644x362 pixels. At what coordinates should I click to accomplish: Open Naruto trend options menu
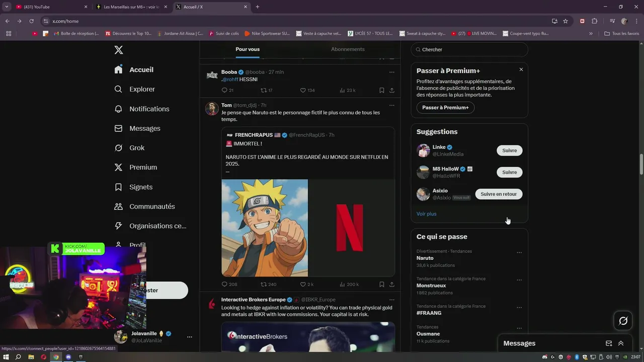pyautogui.click(x=519, y=252)
